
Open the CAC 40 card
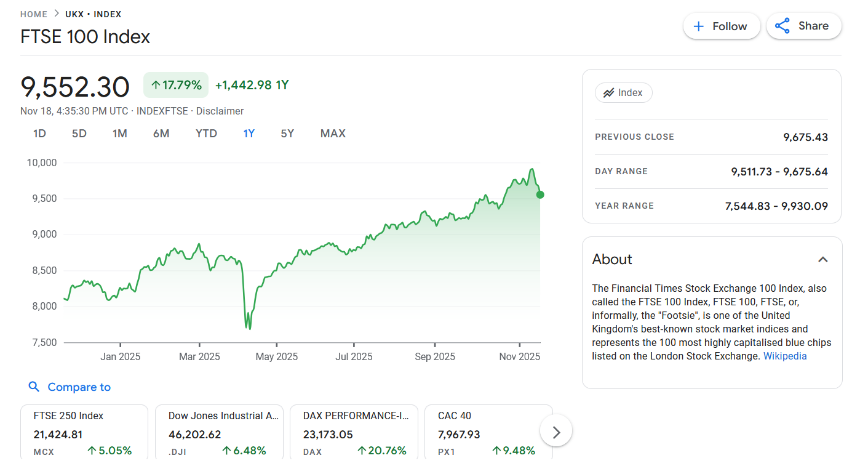click(488, 433)
